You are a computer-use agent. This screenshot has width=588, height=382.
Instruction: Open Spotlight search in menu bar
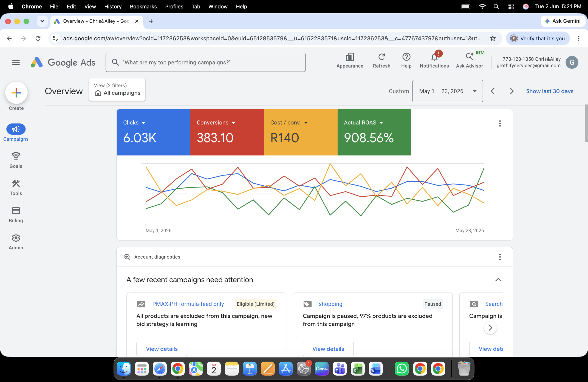coord(496,6)
